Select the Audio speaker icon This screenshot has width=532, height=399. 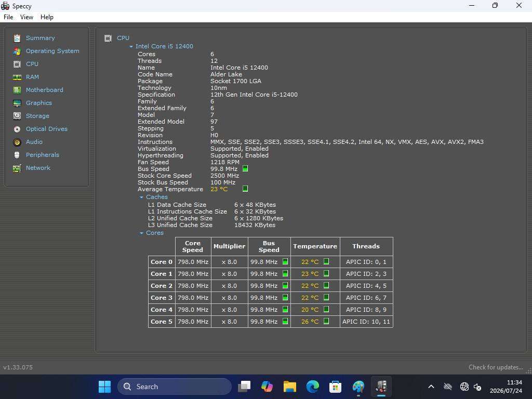click(17, 142)
